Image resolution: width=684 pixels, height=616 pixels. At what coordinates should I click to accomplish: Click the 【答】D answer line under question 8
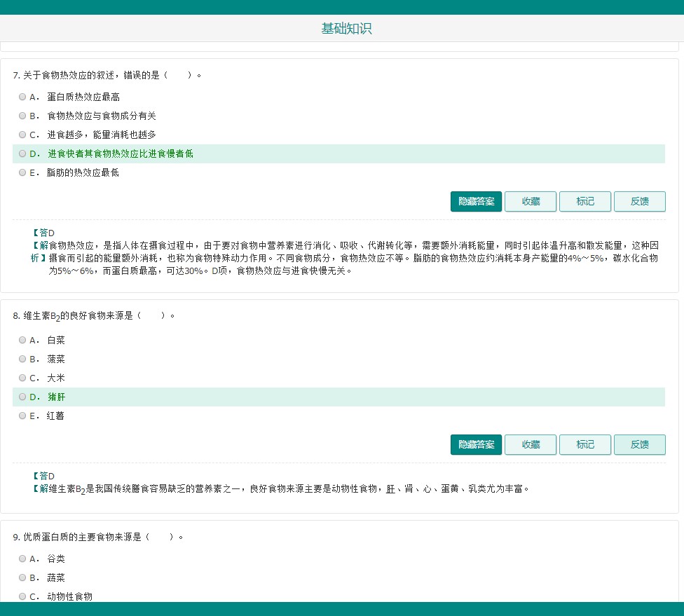coord(44,476)
